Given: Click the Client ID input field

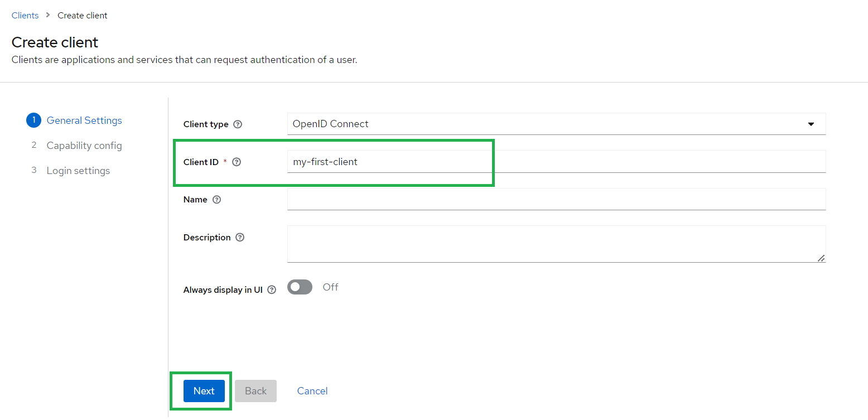Looking at the screenshot, I should [556, 162].
